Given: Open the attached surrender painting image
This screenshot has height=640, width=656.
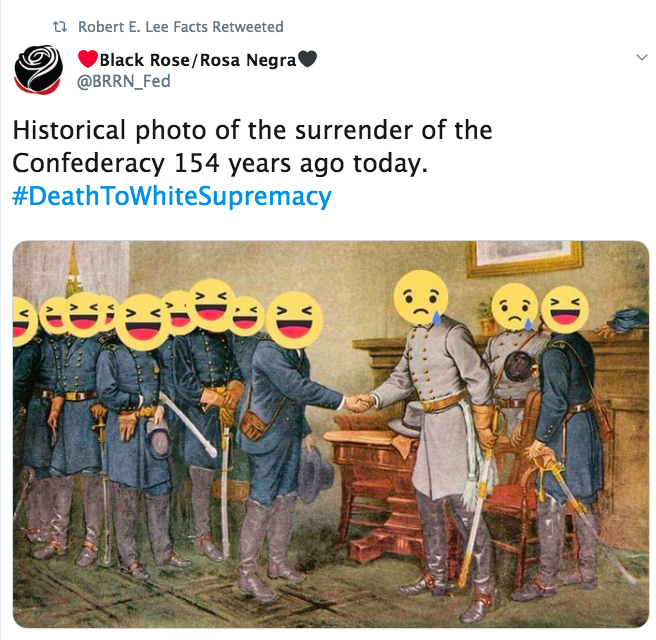Looking at the screenshot, I should [x=331, y=434].
